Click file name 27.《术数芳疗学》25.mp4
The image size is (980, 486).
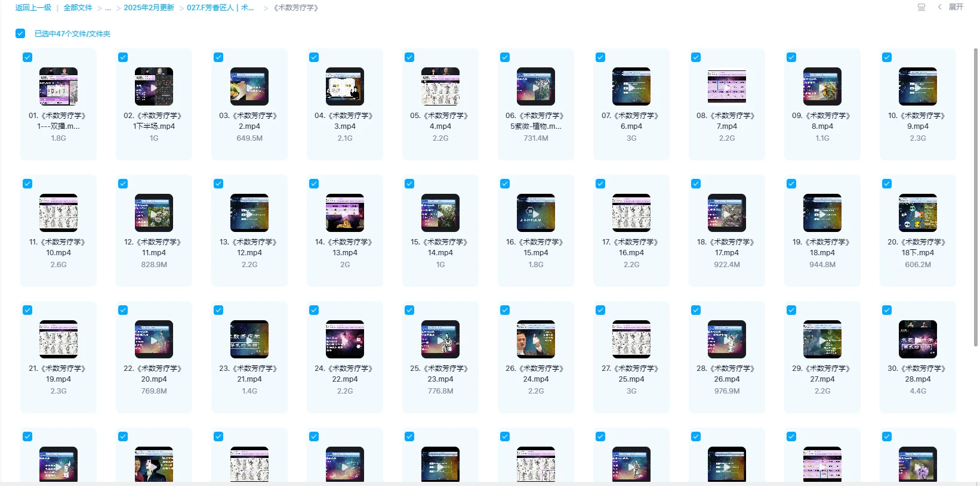631,374
